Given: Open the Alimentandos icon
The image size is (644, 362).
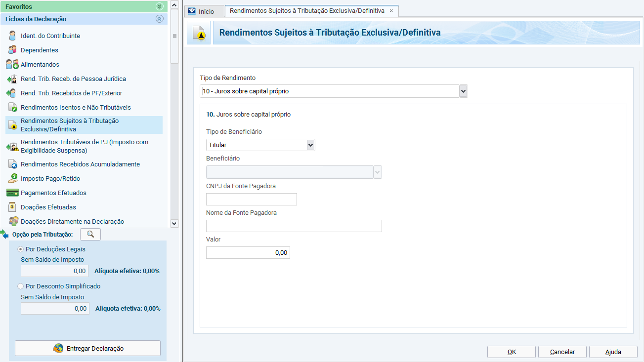Looking at the screenshot, I should pos(12,64).
